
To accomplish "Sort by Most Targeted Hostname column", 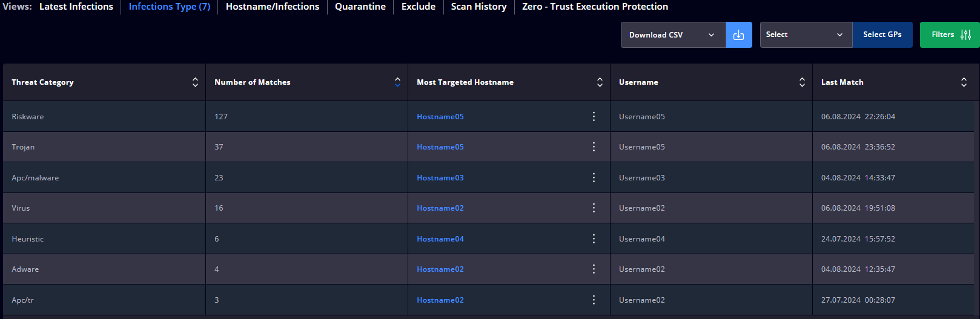I will [x=600, y=82].
